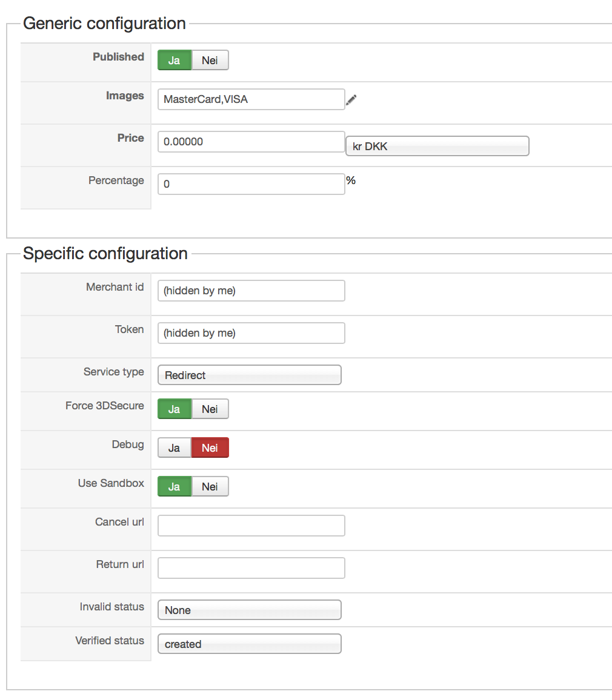The image size is (612, 700).
Task: Disable Use Sandbox with Nei
Action: tap(210, 487)
